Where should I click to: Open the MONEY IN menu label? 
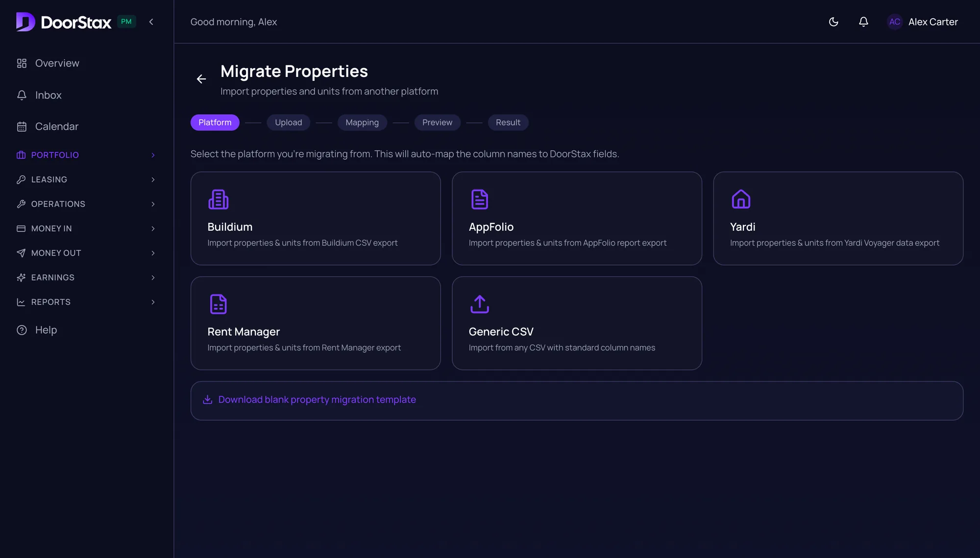(x=51, y=228)
